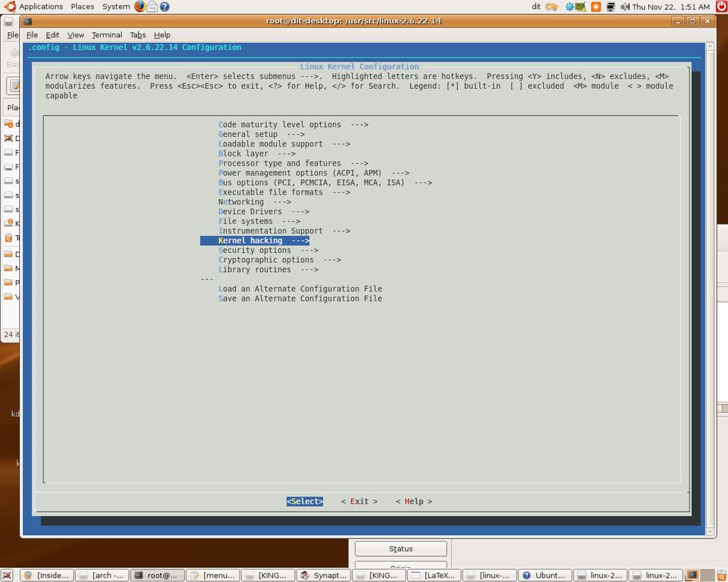
Task: Click the terminal vertical scrollbar
Action: click(x=710, y=288)
